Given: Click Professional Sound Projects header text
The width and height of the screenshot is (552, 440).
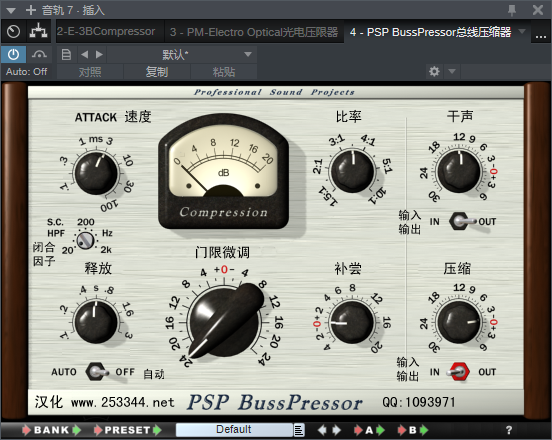Looking at the screenshot, I should (x=274, y=92).
